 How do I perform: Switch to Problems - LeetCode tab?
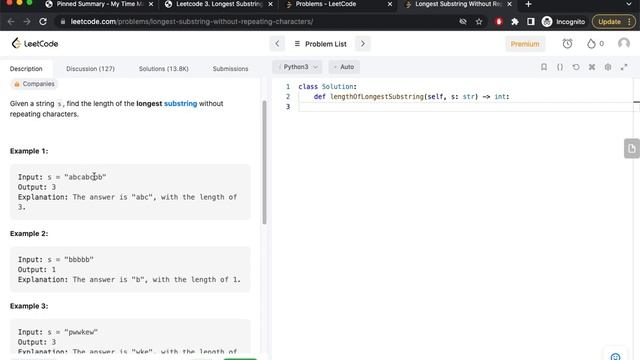(325, 4)
